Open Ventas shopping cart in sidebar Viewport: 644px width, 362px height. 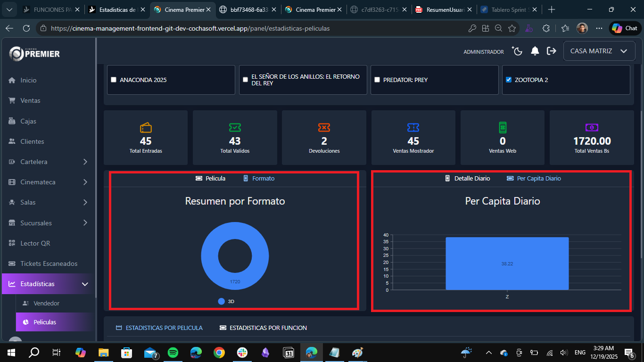click(x=30, y=100)
